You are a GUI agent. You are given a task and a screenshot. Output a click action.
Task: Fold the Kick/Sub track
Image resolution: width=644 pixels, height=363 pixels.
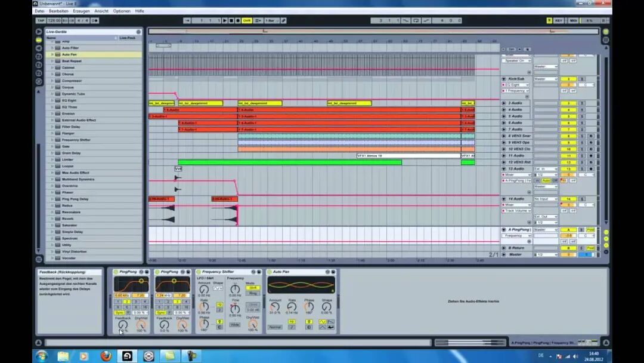coord(504,79)
